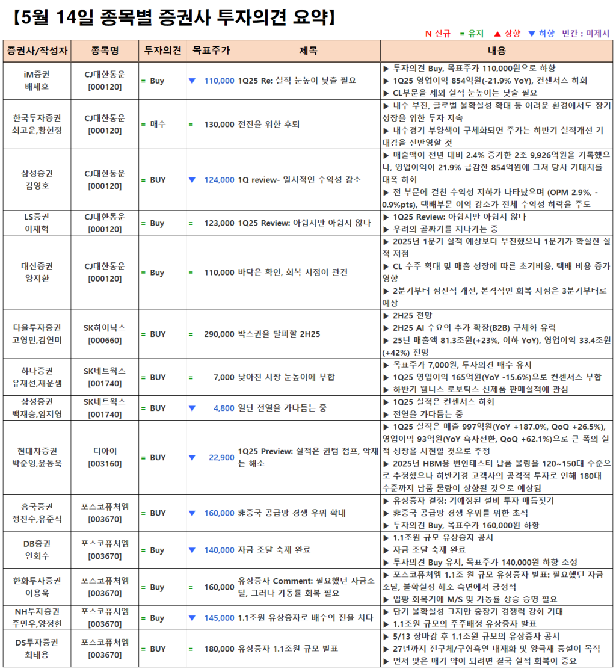Select the '하나증권 유재선,채운샘' broker cell

tap(37, 377)
